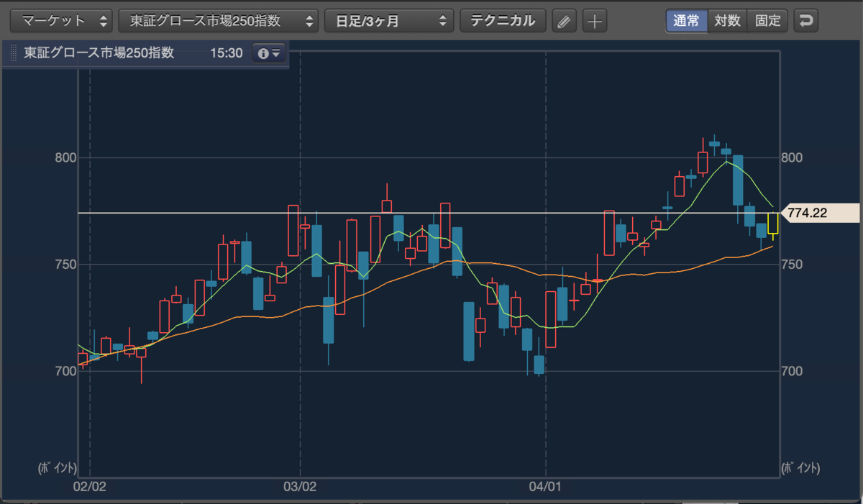The height and width of the screenshot is (504, 863).
Task: Click the latest yellow candlestick
Action: pyautogui.click(x=773, y=223)
